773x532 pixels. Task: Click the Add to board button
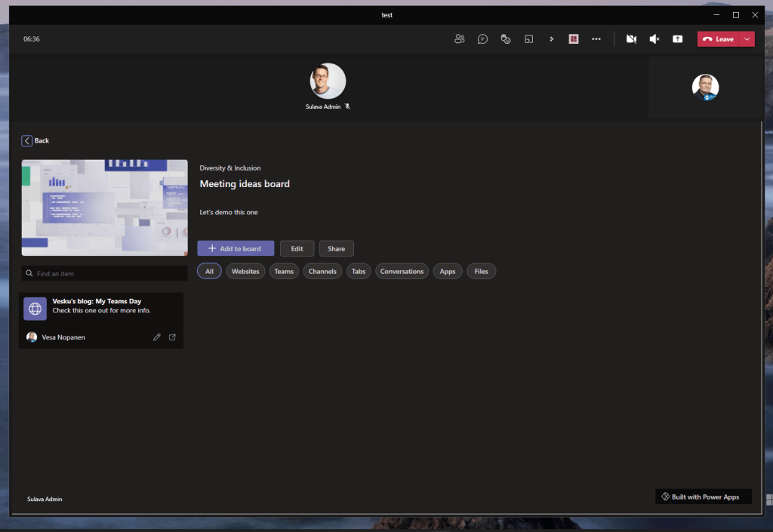[236, 248]
